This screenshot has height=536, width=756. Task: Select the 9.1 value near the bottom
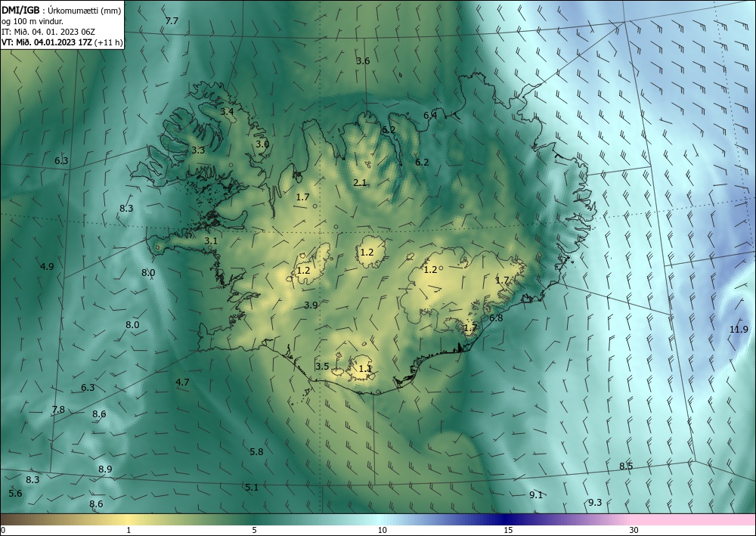536,495
